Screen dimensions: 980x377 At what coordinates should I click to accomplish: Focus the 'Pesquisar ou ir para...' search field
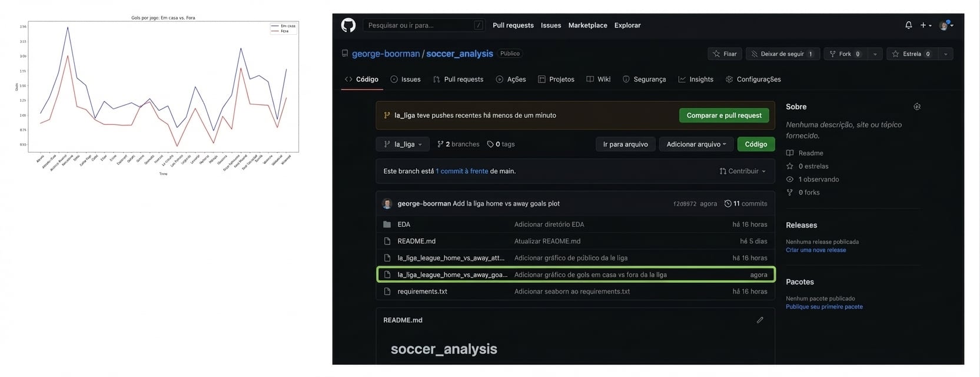tap(424, 25)
